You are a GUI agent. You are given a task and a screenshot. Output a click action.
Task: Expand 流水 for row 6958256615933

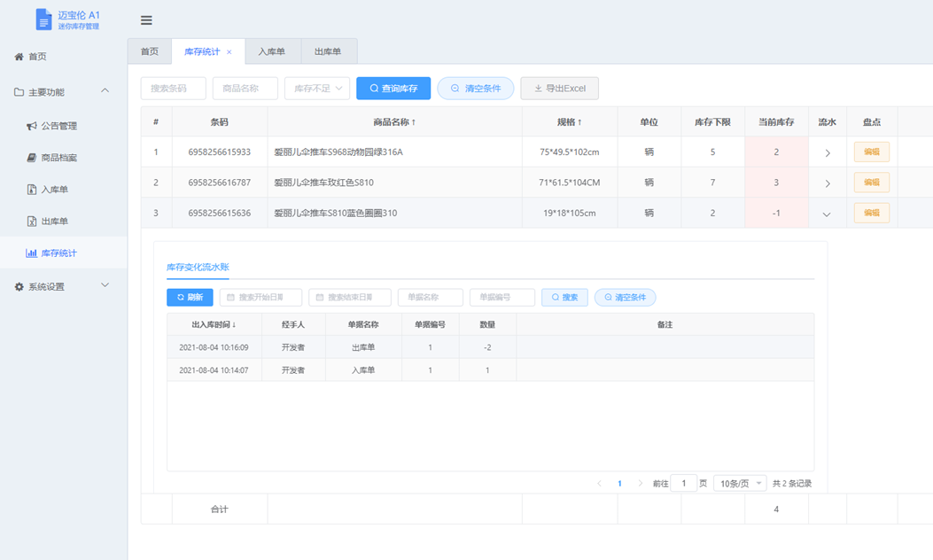click(828, 153)
